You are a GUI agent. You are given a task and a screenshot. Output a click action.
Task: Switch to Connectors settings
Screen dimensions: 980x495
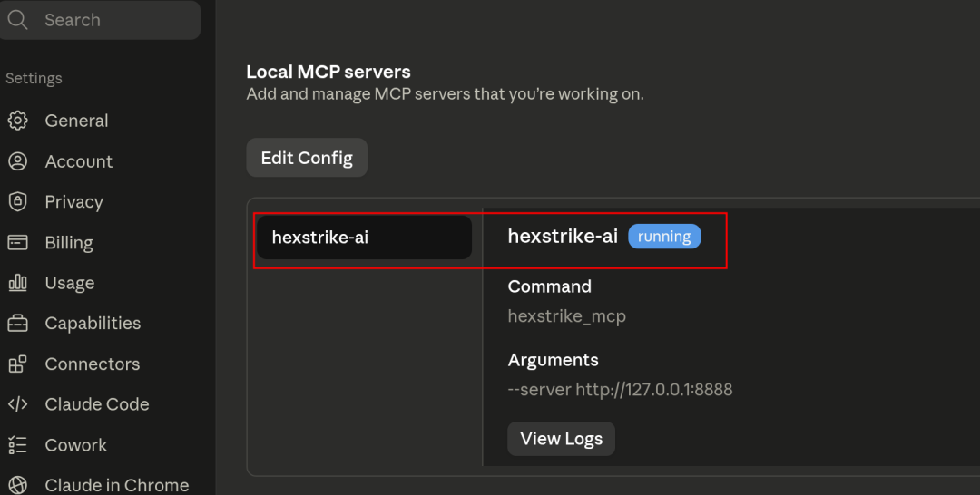click(x=92, y=364)
